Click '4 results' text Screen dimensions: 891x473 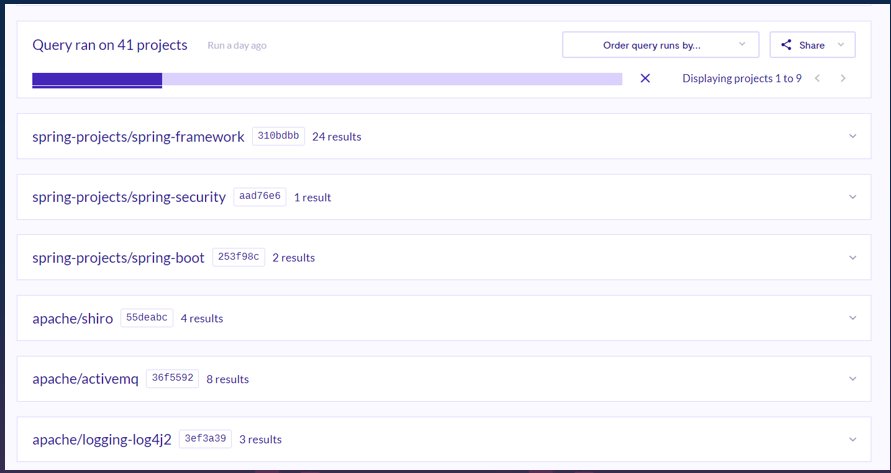pos(202,319)
